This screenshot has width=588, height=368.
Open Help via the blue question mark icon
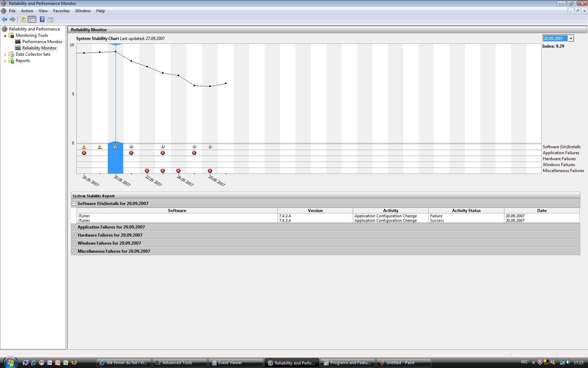(x=42, y=20)
